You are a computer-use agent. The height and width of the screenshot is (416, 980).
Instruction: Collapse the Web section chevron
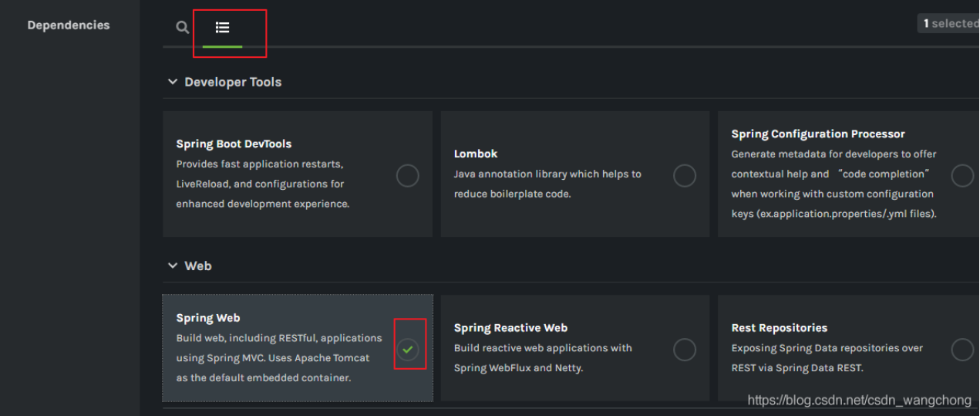[x=173, y=265]
